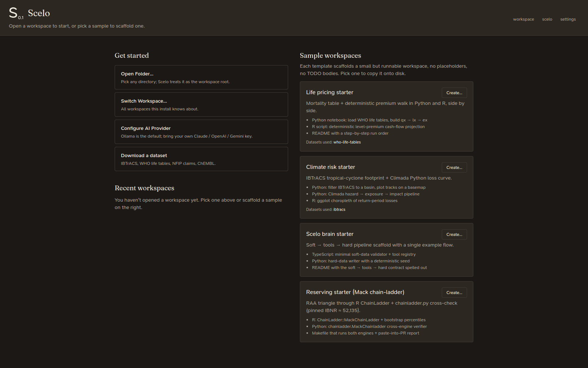
Task: Click the 'Recent workspaces' heading
Action: (144, 188)
